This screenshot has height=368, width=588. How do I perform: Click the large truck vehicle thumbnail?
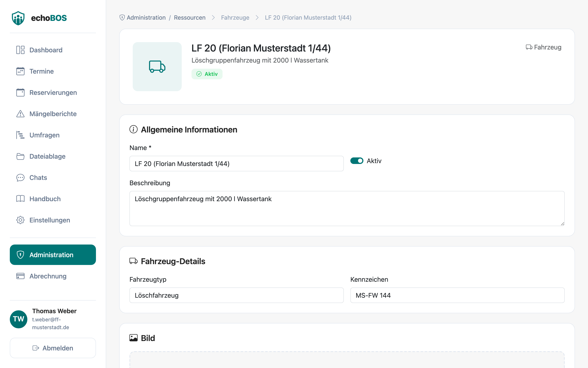[157, 67]
